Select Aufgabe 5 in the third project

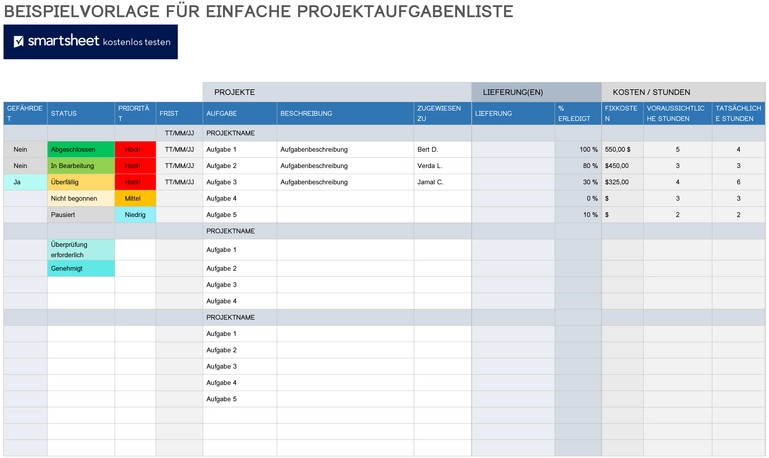coord(240,399)
